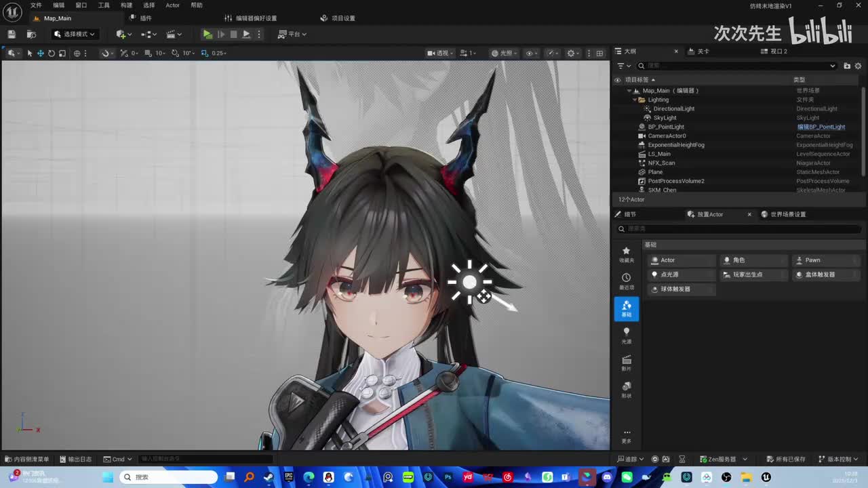Activate the Translate move gizmo tool
The height and width of the screenshot is (488, 868).
40,53
